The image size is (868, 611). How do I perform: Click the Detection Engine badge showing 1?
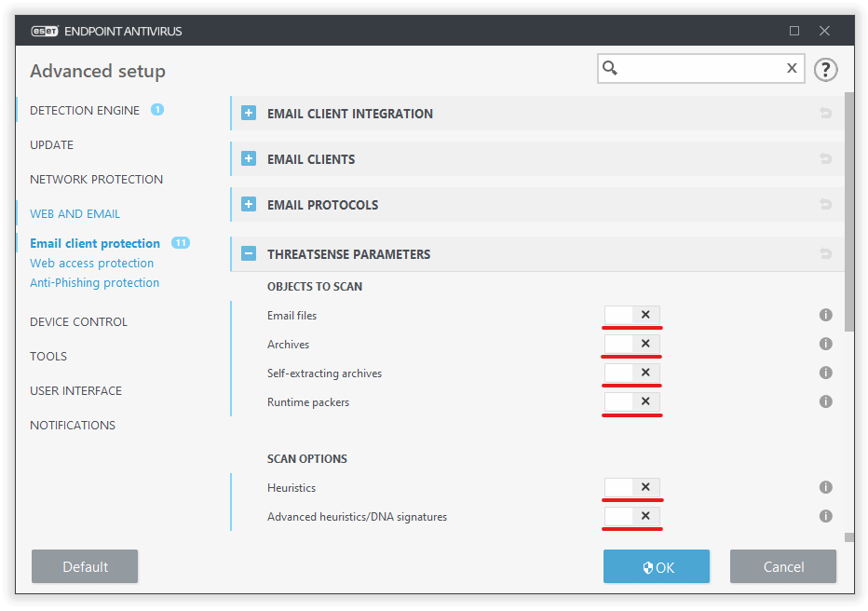[157, 110]
